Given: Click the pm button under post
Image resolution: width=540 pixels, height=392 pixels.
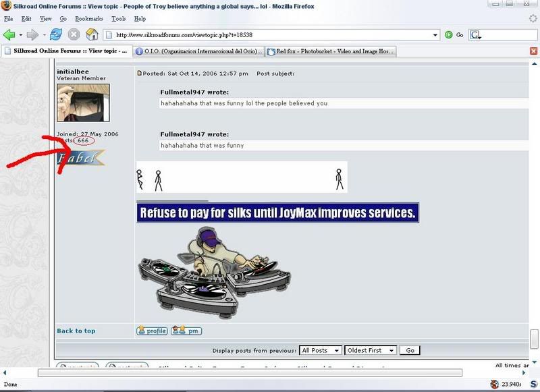Looking at the screenshot, I should tap(186, 331).
